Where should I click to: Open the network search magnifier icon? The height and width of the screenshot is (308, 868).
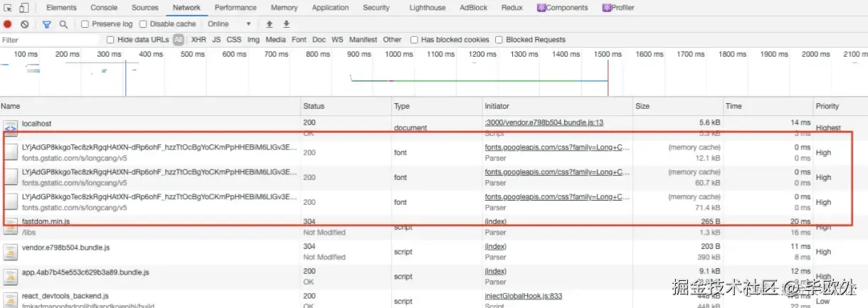[x=63, y=24]
